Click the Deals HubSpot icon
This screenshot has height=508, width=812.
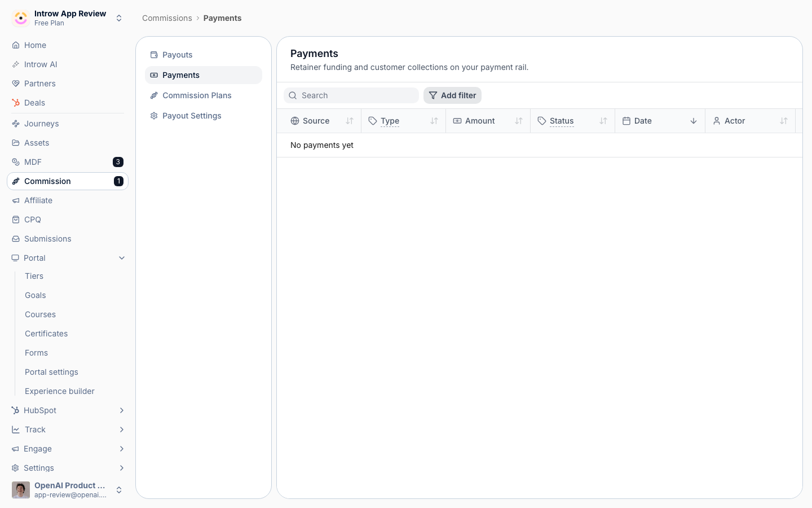click(x=16, y=103)
